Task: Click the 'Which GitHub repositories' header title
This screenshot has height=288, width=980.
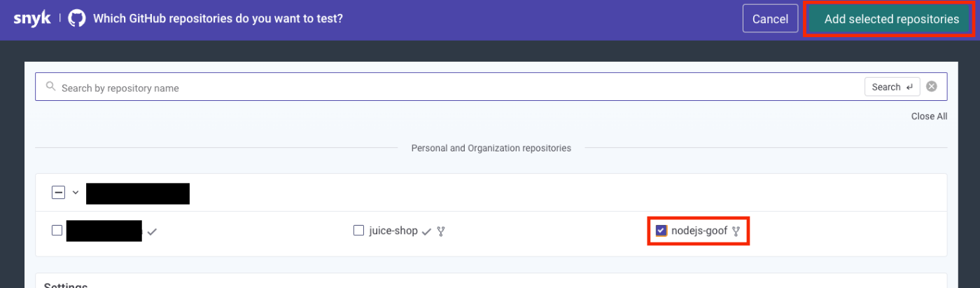Action: tap(218, 19)
